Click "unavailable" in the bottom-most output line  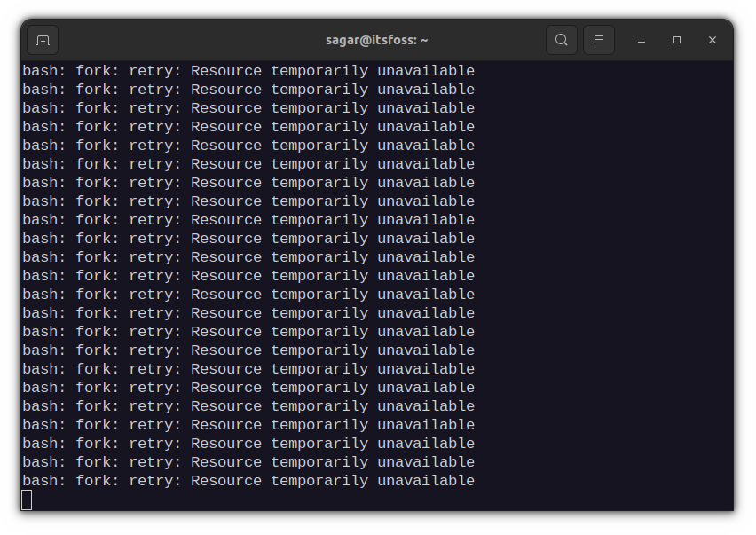point(426,481)
